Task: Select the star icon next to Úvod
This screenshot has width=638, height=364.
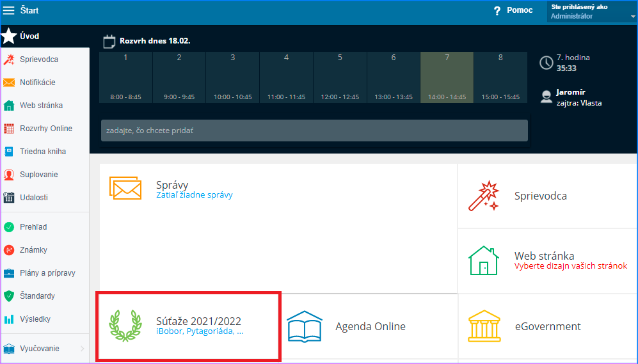Action: click(9, 36)
